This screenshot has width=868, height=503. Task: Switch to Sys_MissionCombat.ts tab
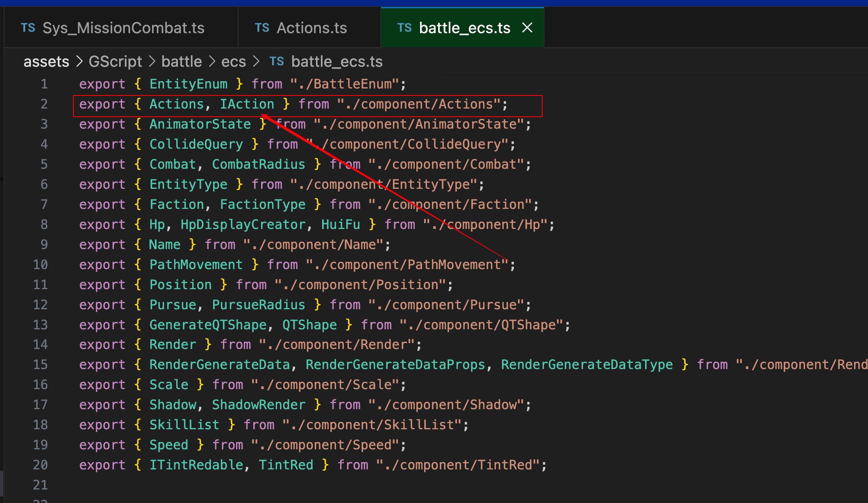pos(123,28)
